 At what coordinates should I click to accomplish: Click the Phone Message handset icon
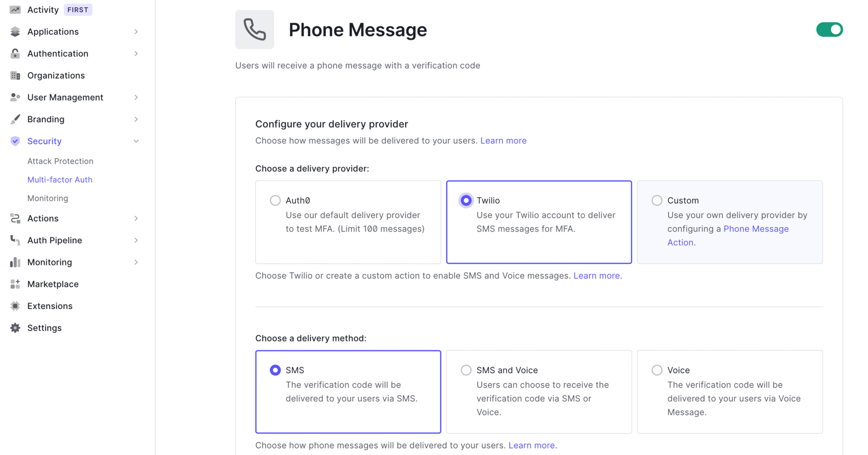click(254, 29)
